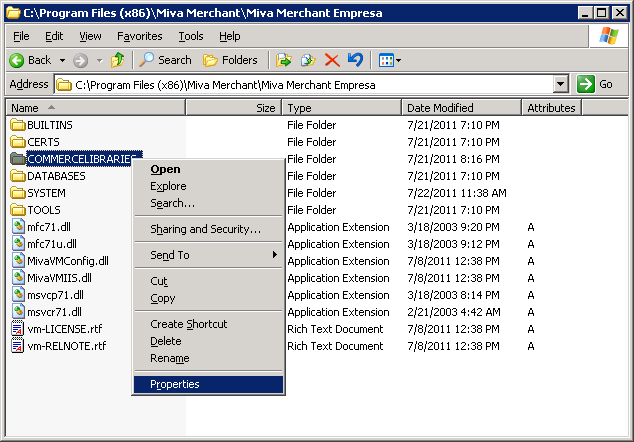Choose Rename from the context menu

coord(208,358)
